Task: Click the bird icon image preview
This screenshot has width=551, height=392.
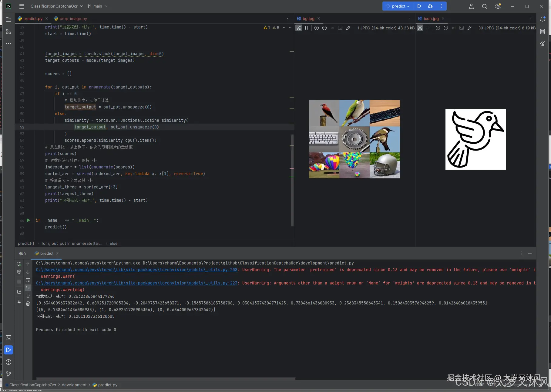Action: click(x=475, y=139)
